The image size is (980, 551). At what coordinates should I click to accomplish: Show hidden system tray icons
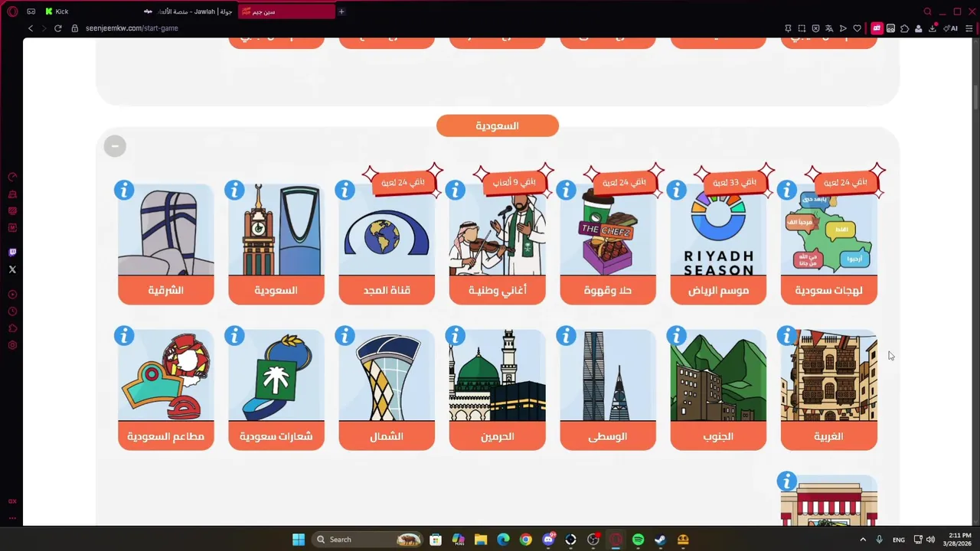[x=863, y=540]
